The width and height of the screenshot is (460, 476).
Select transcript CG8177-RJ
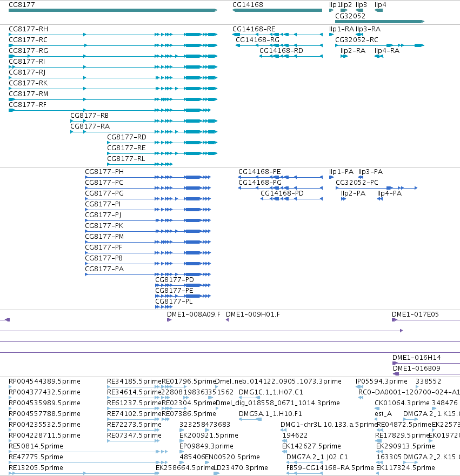coord(27,72)
